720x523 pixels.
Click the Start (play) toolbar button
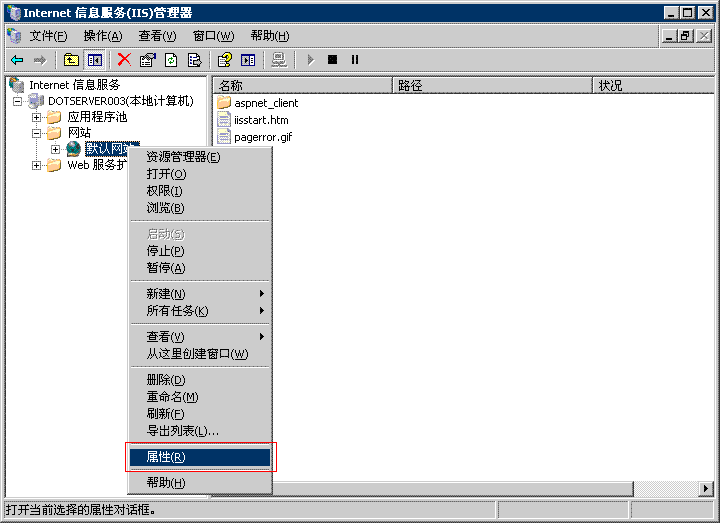coord(311,60)
